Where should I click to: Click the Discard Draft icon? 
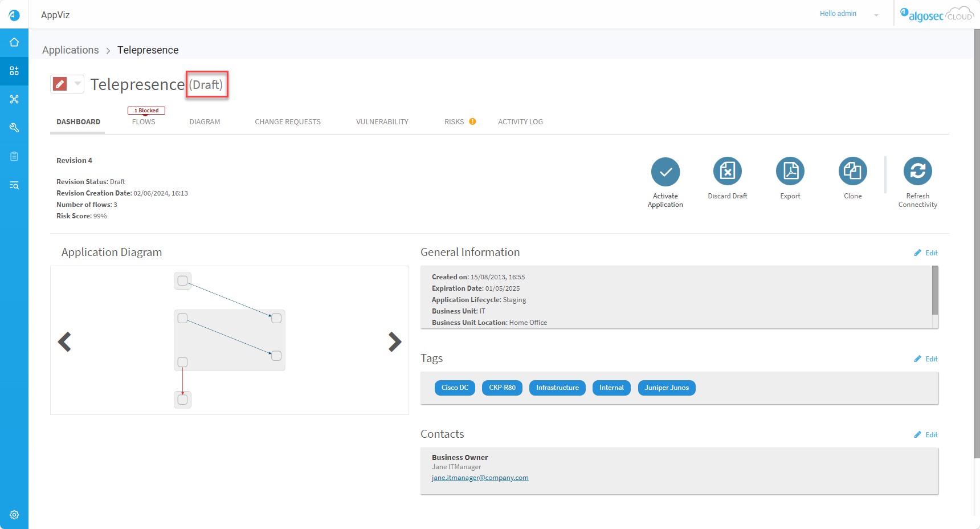click(727, 171)
